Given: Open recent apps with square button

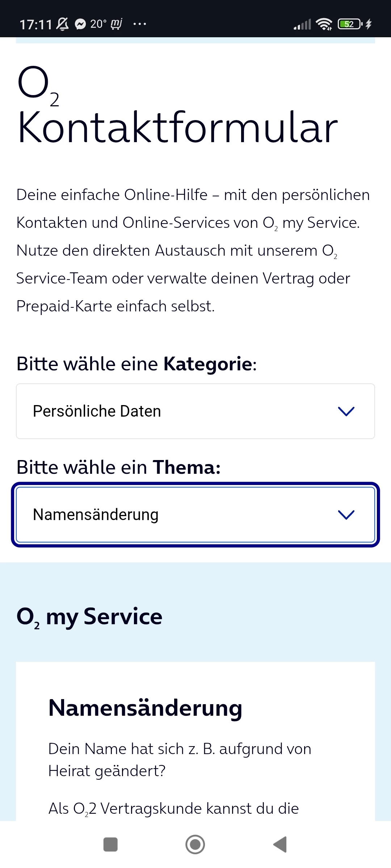Looking at the screenshot, I should [110, 844].
